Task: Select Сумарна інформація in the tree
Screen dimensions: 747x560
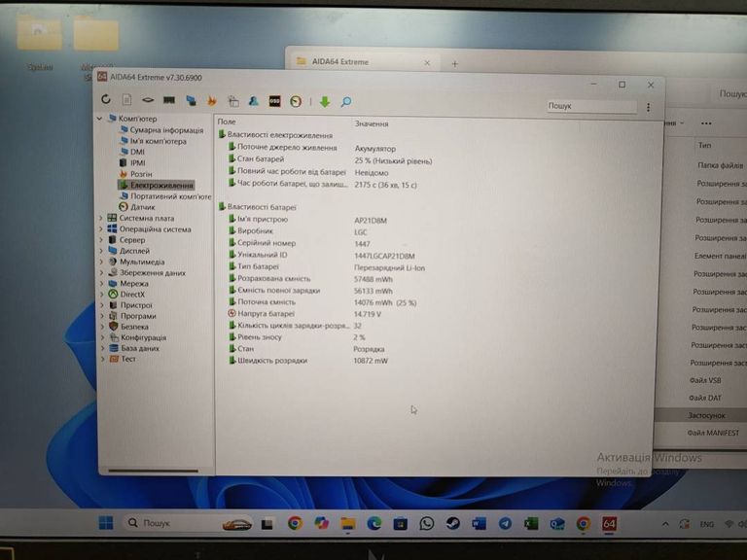Action: tap(161, 129)
